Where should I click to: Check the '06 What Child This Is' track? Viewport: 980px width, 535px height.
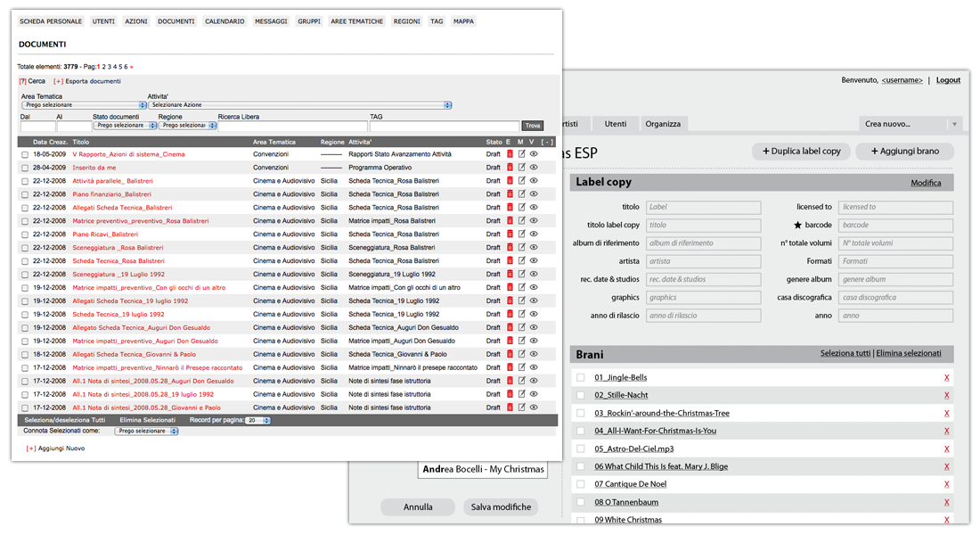click(x=581, y=466)
